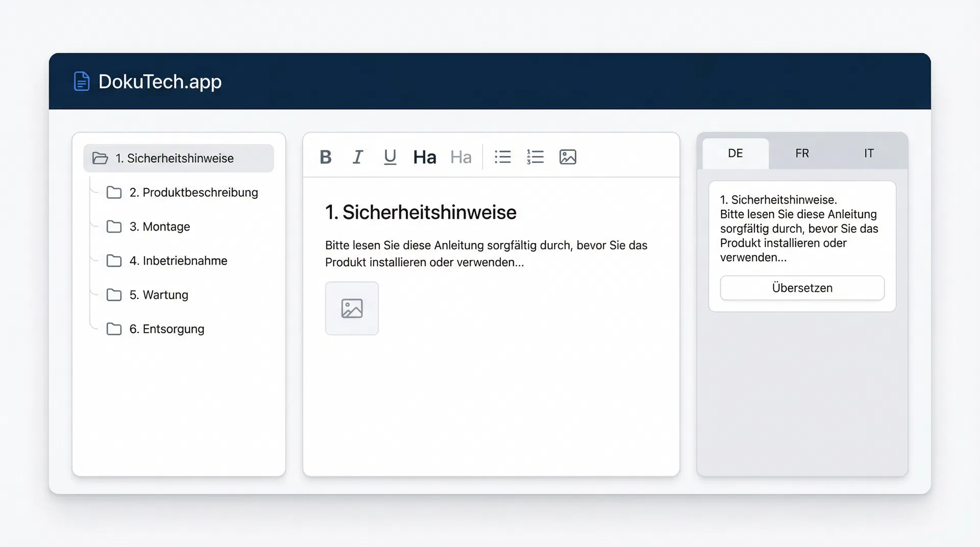This screenshot has height=547, width=980.
Task: Toggle bold formatting in the toolbar
Action: click(326, 157)
